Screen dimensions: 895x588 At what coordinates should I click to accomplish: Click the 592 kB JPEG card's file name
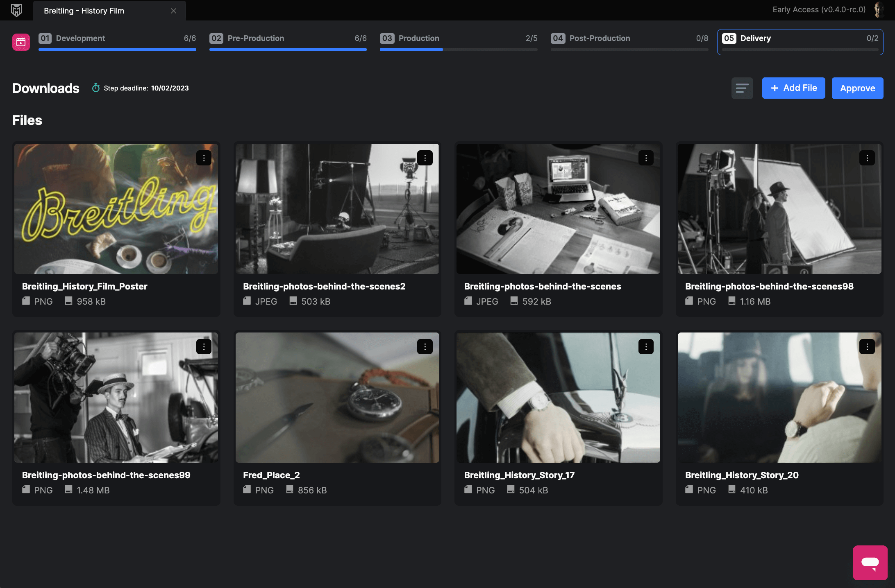point(543,286)
